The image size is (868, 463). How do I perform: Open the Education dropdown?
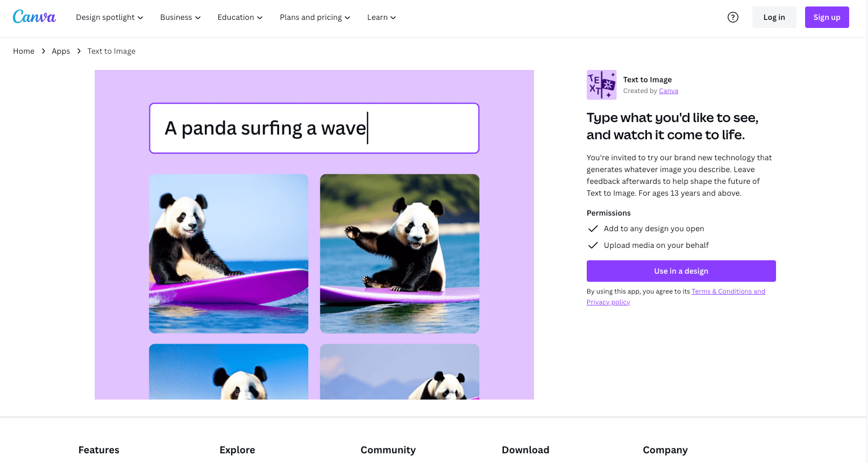pyautogui.click(x=240, y=17)
